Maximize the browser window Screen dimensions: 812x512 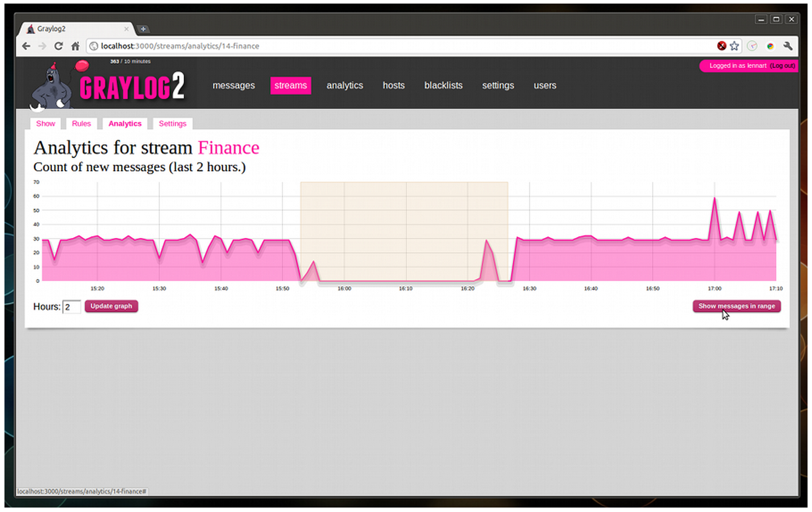[776, 19]
